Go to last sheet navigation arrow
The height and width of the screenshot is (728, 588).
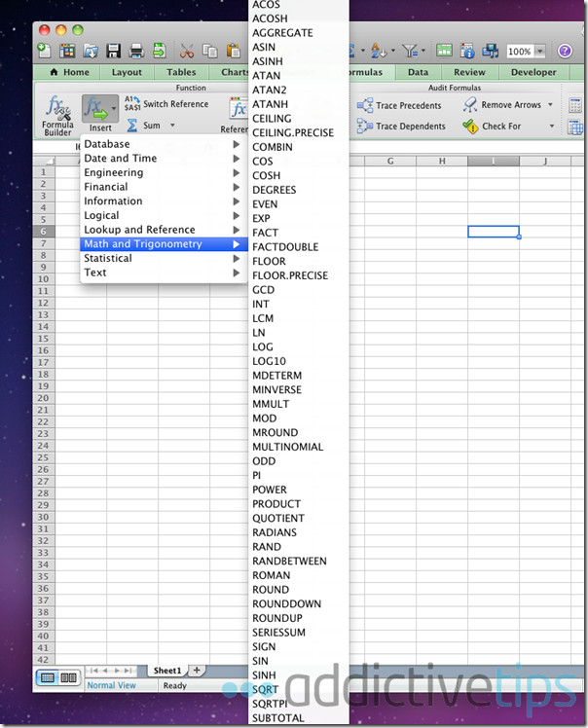(x=128, y=671)
